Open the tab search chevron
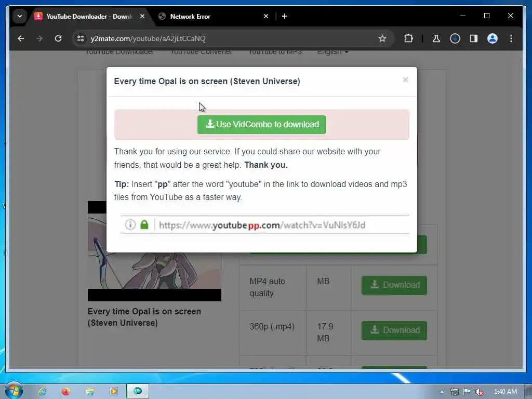The height and width of the screenshot is (399, 532). tap(20, 16)
